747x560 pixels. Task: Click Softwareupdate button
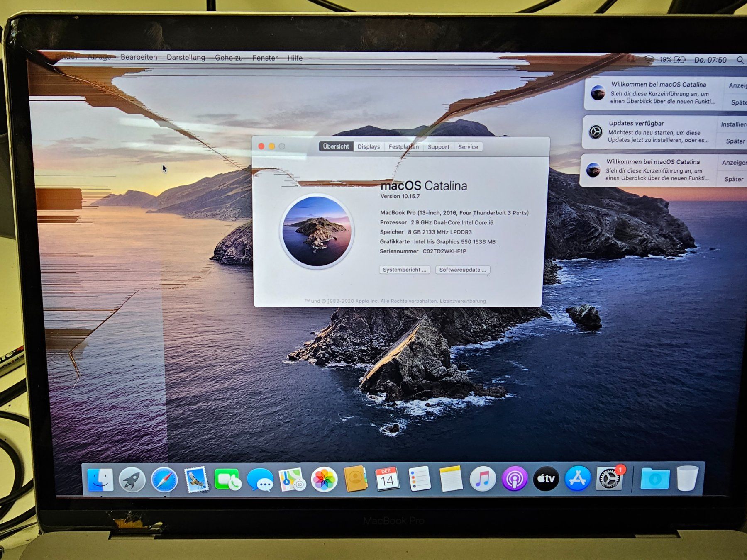point(463,270)
